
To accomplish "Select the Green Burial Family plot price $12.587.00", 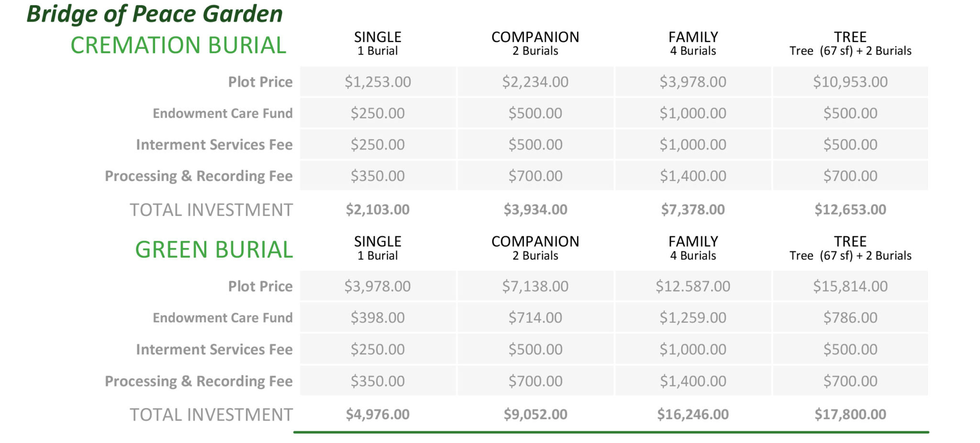I will [x=692, y=286].
